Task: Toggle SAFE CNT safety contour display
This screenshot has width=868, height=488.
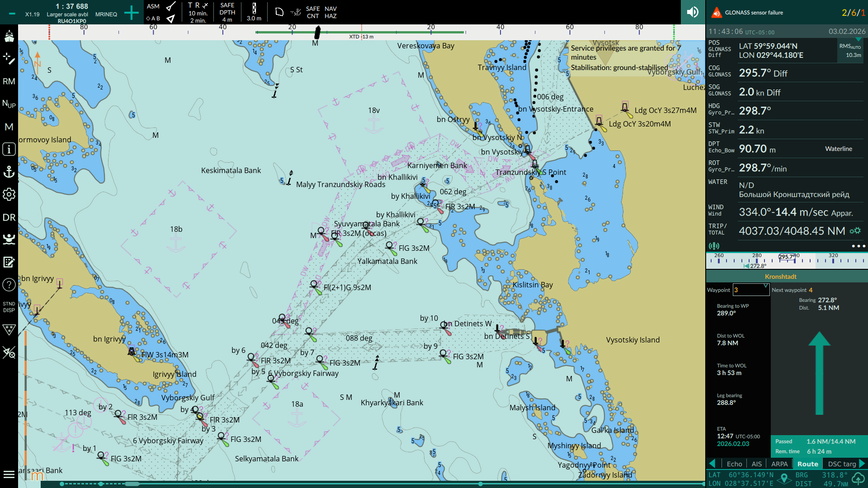Action: (312, 12)
